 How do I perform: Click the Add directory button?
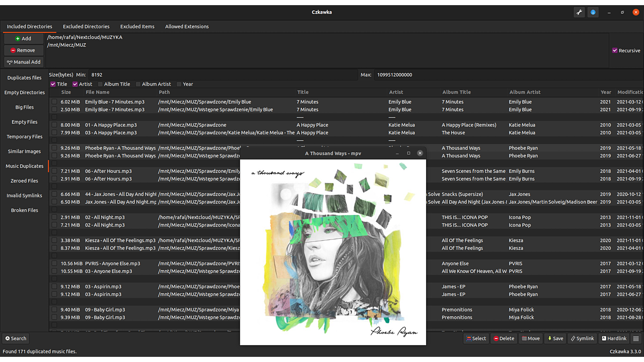point(24,39)
